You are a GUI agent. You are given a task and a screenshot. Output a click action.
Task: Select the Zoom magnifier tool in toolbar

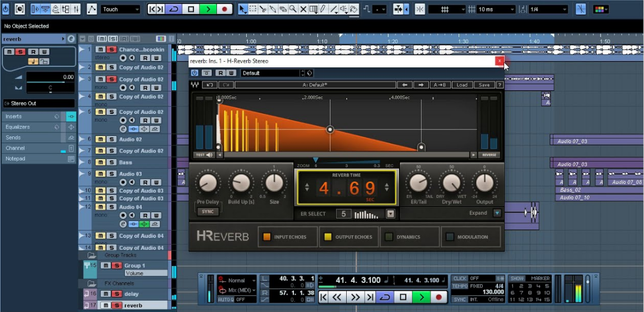pyautogui.click(x=293, y=9)
